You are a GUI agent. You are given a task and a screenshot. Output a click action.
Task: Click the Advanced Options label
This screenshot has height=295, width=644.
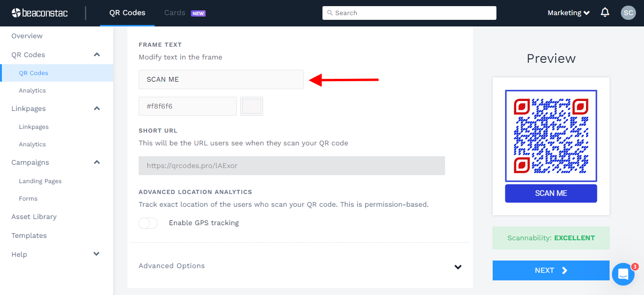click(172, 266)
